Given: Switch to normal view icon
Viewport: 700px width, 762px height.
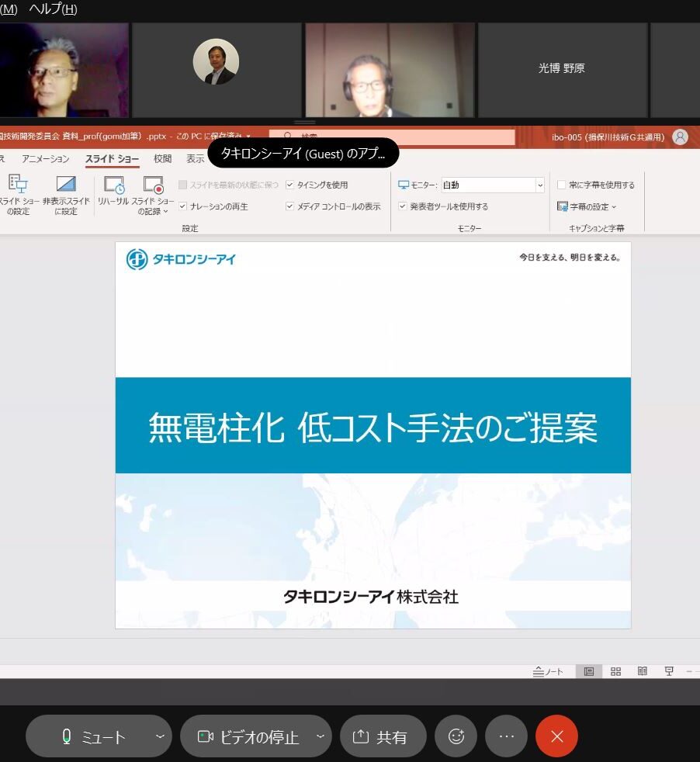Looking at the screenshot, I should (589, 671).
